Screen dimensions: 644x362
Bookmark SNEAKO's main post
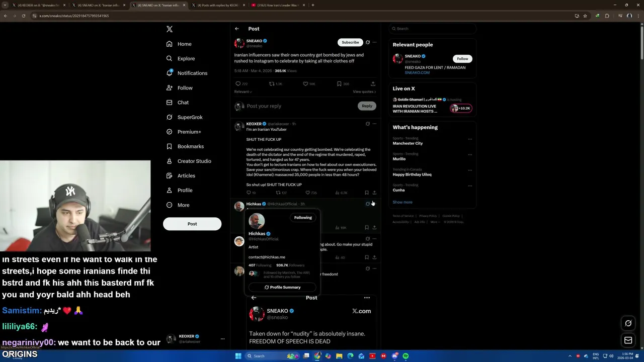pyautogui.click(x=339, y=84)
